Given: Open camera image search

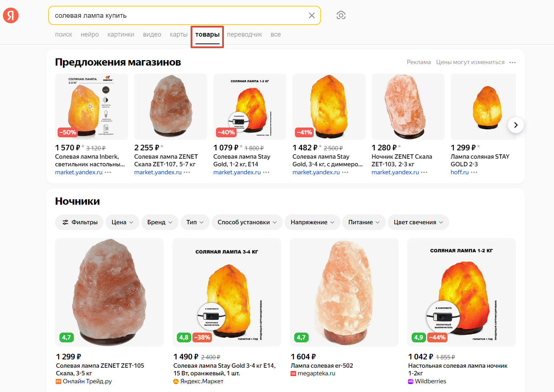Looking at the screenshot, I should pos(341,15).
